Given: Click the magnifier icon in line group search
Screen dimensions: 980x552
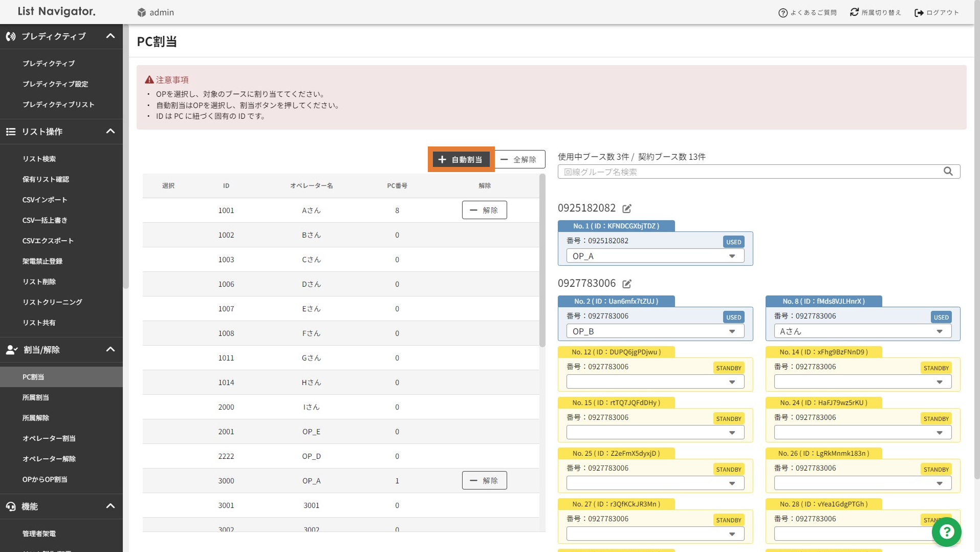Looking at the screenshot, I should pos(948,172).
